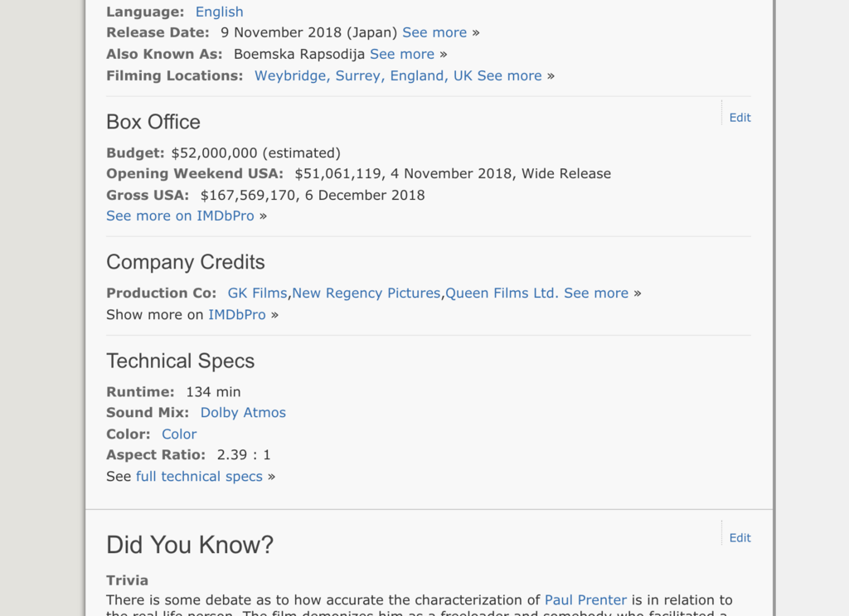The height and width of the screenshot is (616, 849).
Task: Edit the Box Office section
Action: [740, 118]
